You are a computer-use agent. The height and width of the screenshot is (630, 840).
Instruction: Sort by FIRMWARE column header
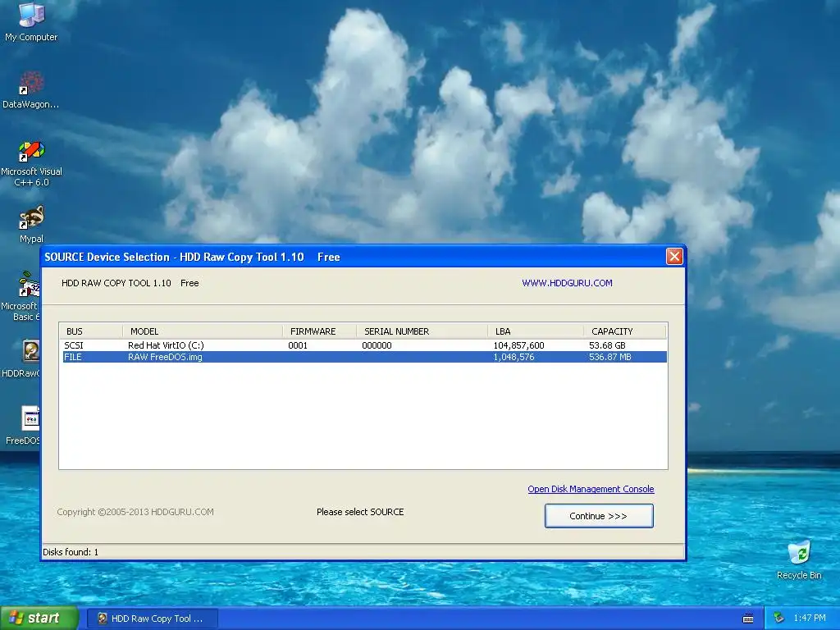(319, 331)
